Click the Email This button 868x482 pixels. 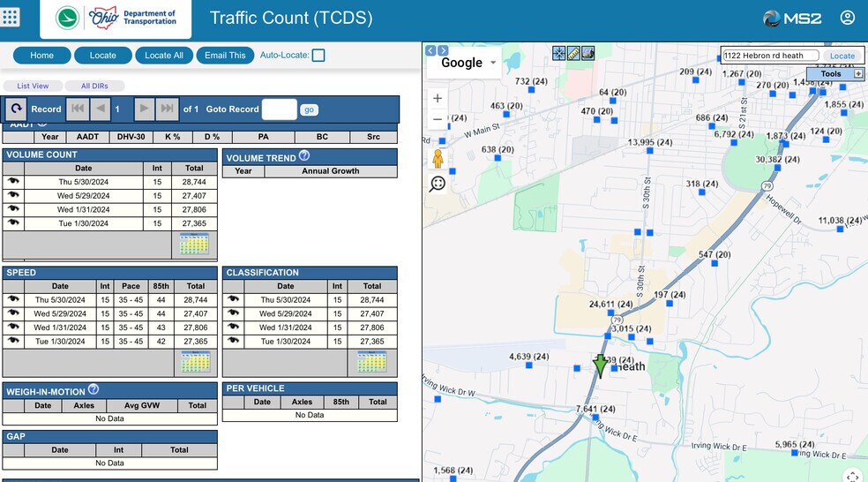click(x=225, y=56)
